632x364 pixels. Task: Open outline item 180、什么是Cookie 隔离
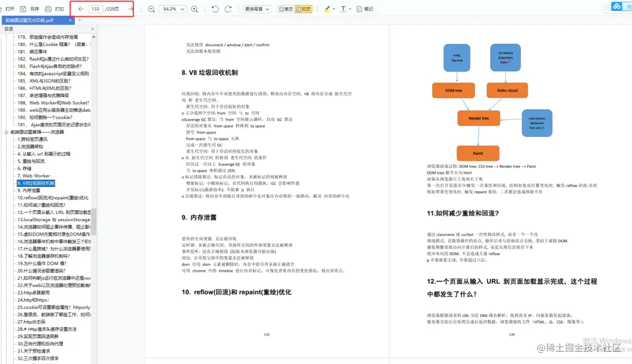coord(55,45)
